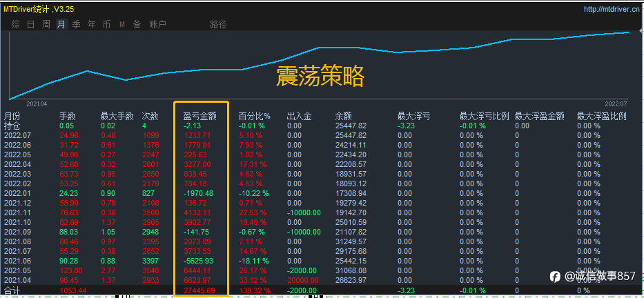The width and height of the screenshot is (644, 298).
Task: Click the percentage value 27.53 %
Action: (x=253, y=212)
